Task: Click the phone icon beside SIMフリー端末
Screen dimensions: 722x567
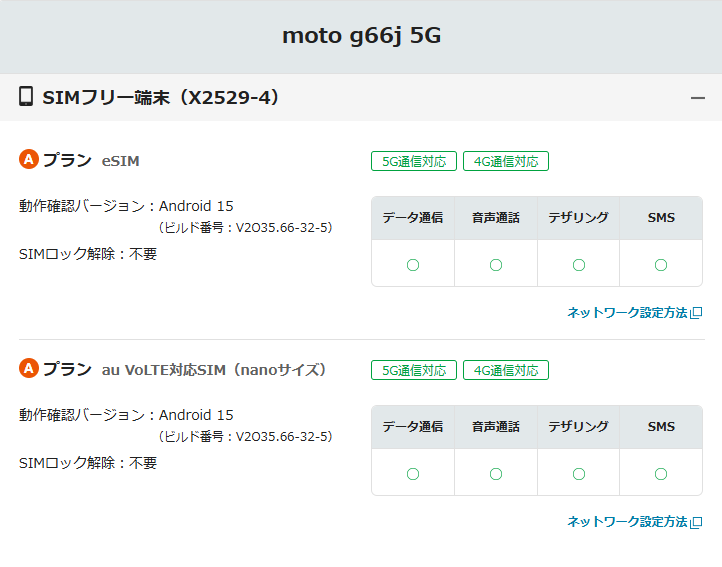Action: (26, 97)
